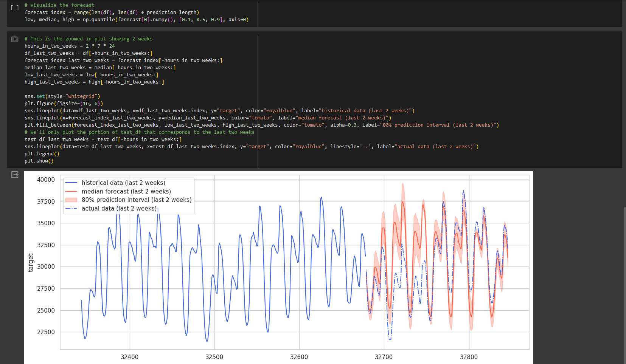Click the median_last_two_weeks assignment line

(x=100, y=67)
